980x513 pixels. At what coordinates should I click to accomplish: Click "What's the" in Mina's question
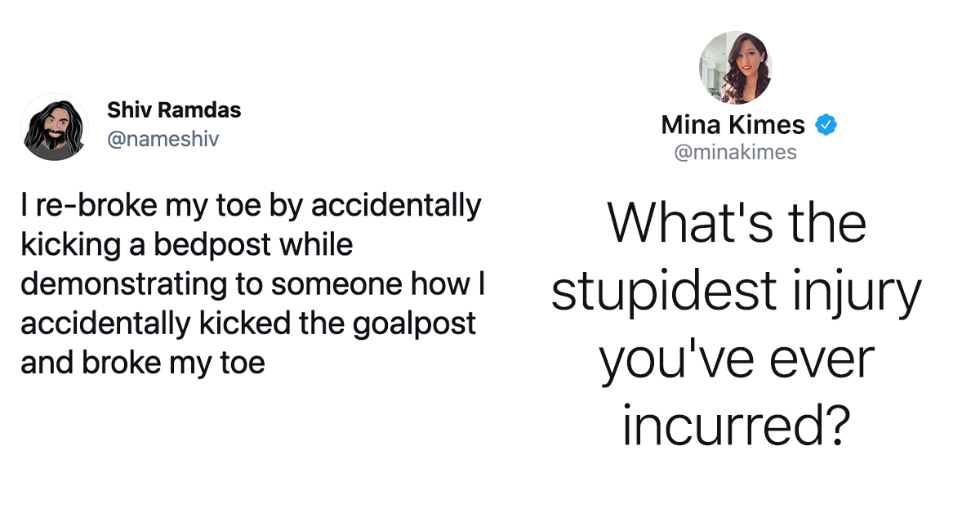click(x=735, y=222)
